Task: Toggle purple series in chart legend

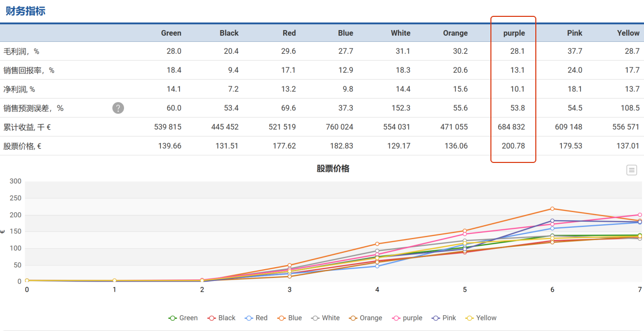Action: tap(407, 318)
